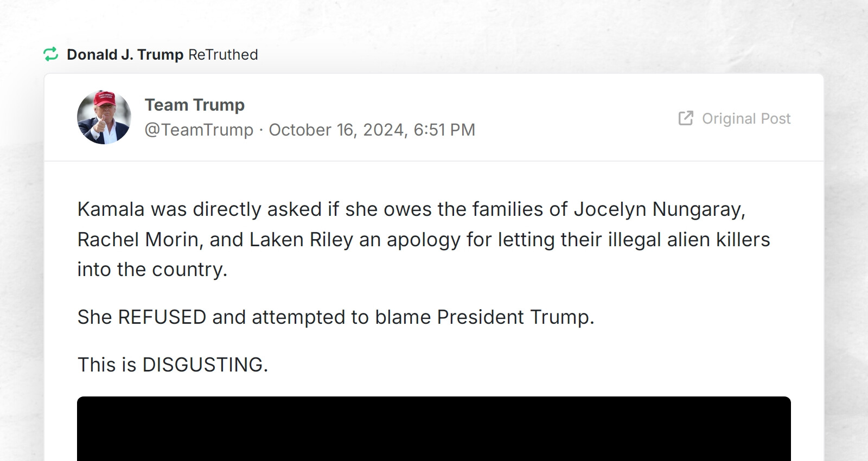Click the ReTruthed label text
Screen dimensions: 868x461
coord(223,54)
